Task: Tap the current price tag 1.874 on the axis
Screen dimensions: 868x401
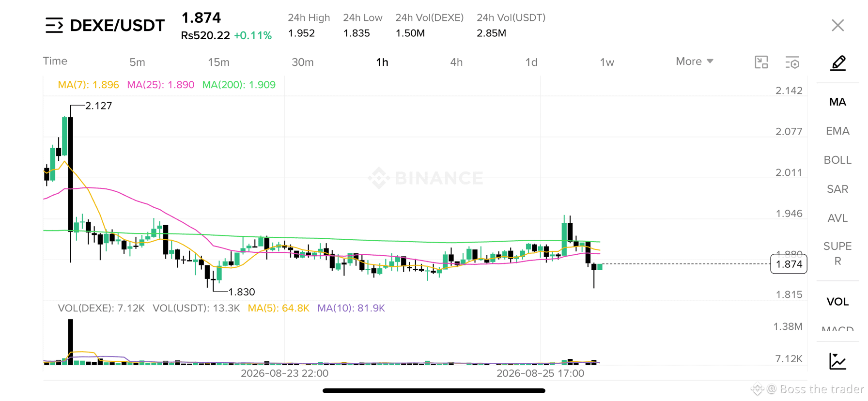Action: tap(789, 264)
